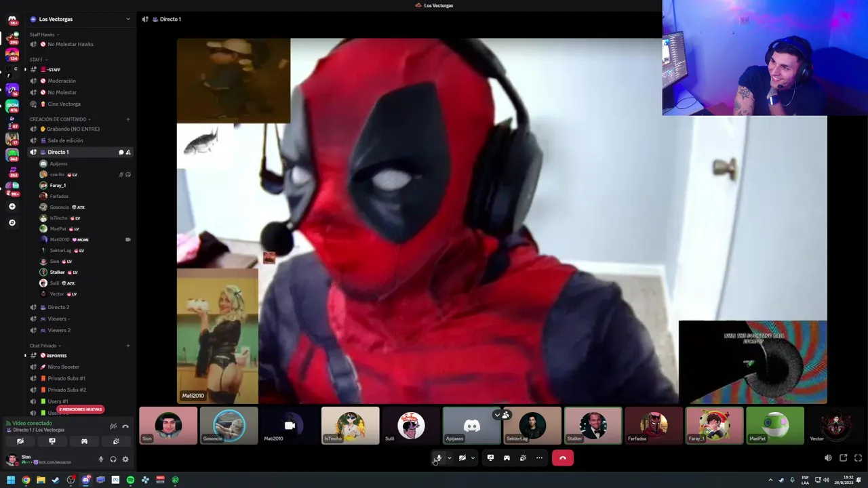
Task: Open File Explorer from the taskbar
Action: [41, 480]
